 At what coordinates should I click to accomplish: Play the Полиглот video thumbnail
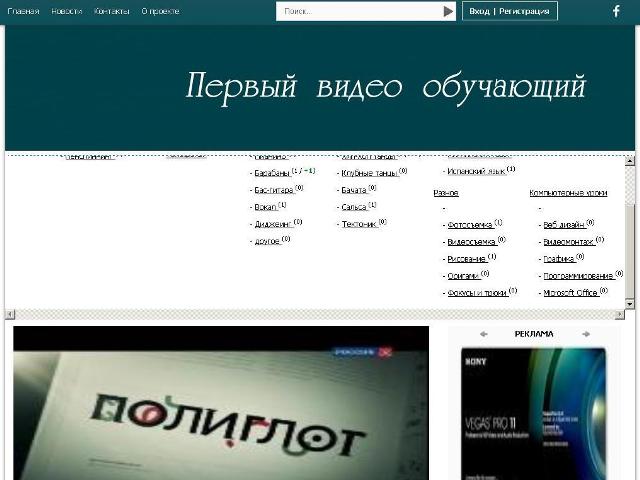(x=220, y=403)
